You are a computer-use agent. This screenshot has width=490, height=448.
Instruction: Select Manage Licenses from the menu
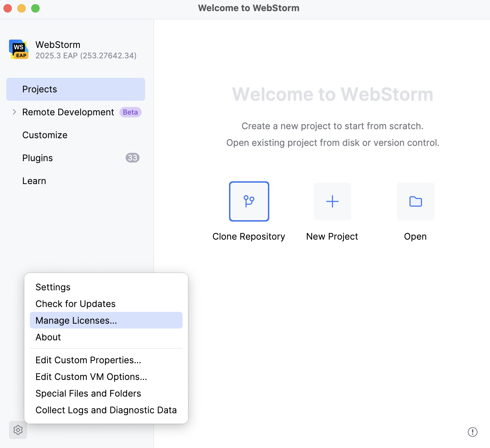[x=76, y=320]
